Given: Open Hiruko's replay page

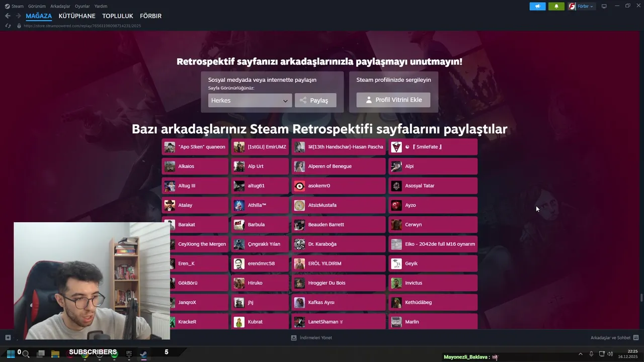Looking at the screenshot, I should pos(260,283).
